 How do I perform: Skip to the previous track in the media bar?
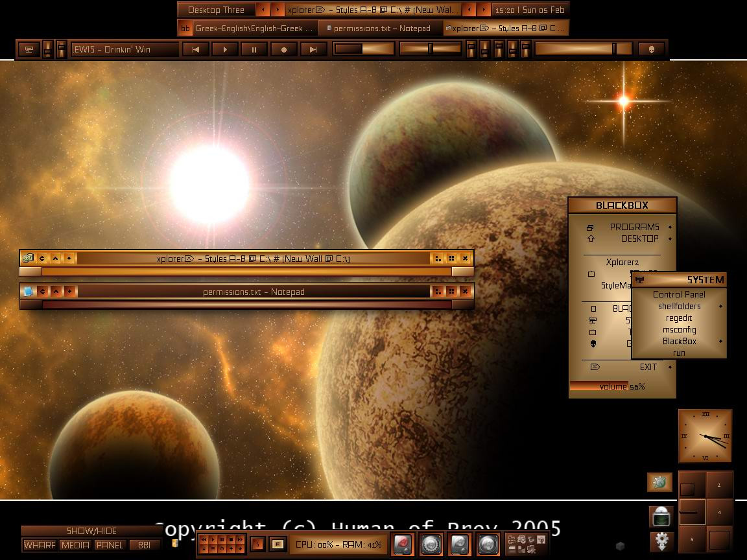click(196, 49)
